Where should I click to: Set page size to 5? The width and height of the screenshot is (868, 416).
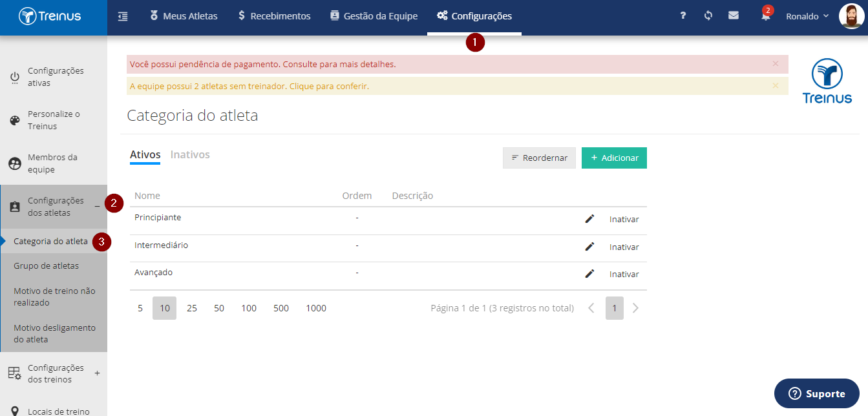coord(140,308)
